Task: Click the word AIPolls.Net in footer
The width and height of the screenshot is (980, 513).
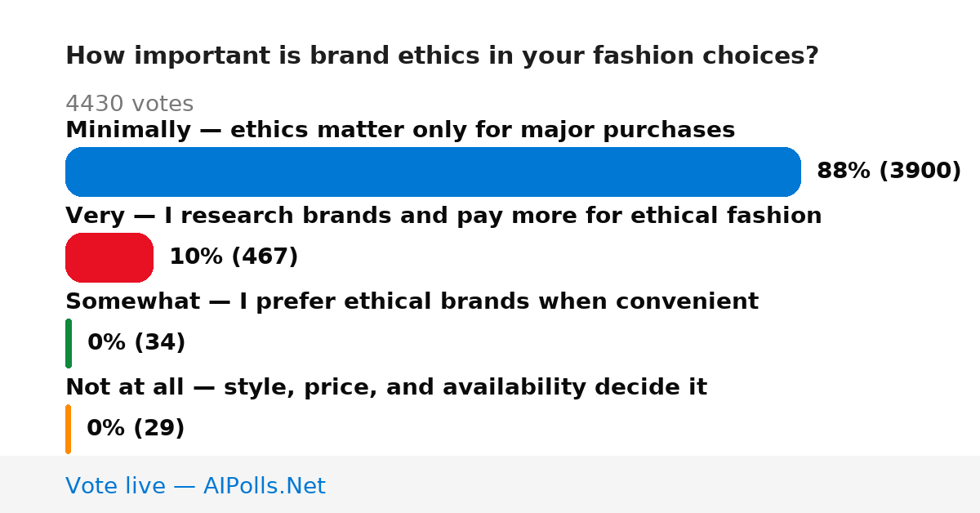Action: 264,486
